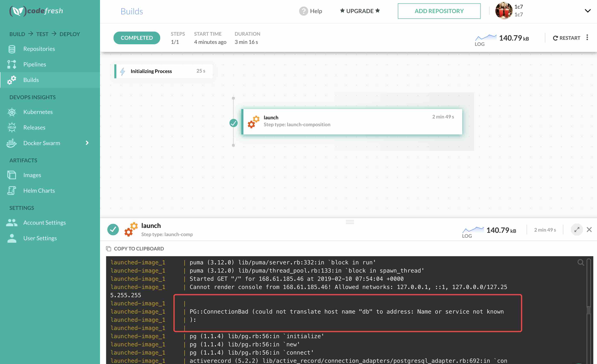Restart the build using the restart icon
Image resolution: width=597 pixels, height=364 pixels.
(x=555, y=38)
